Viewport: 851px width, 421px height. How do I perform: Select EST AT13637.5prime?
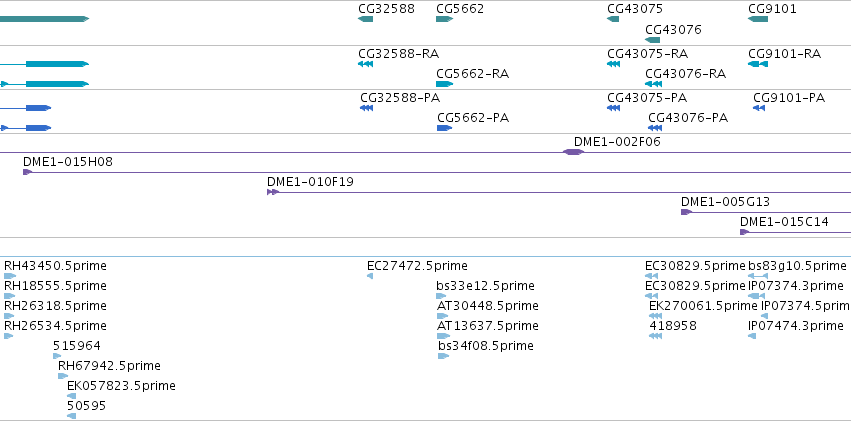pyautogui.click(x=487, y=326)
